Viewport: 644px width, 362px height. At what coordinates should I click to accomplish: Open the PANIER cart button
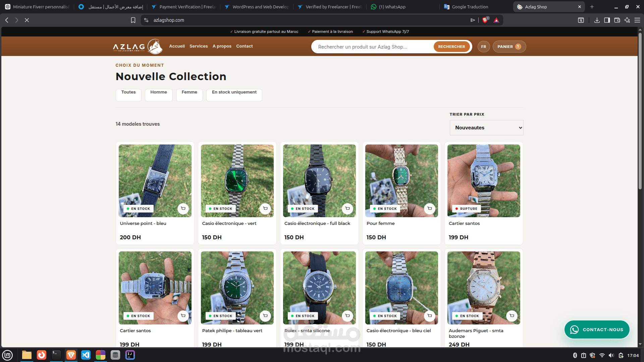[x=509, y=47]
